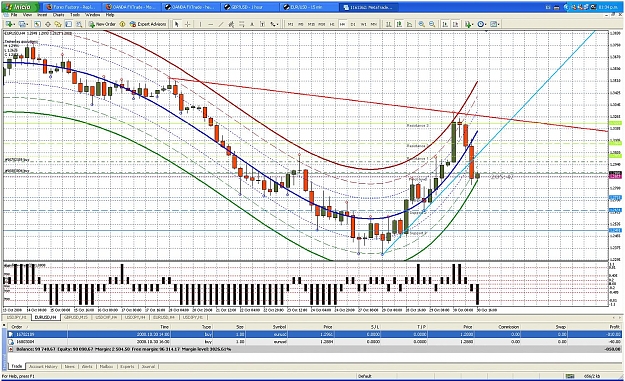Screen dimensions: 625x381
Task: Switch chart to H1 timeframe
Action: (332, 24)
